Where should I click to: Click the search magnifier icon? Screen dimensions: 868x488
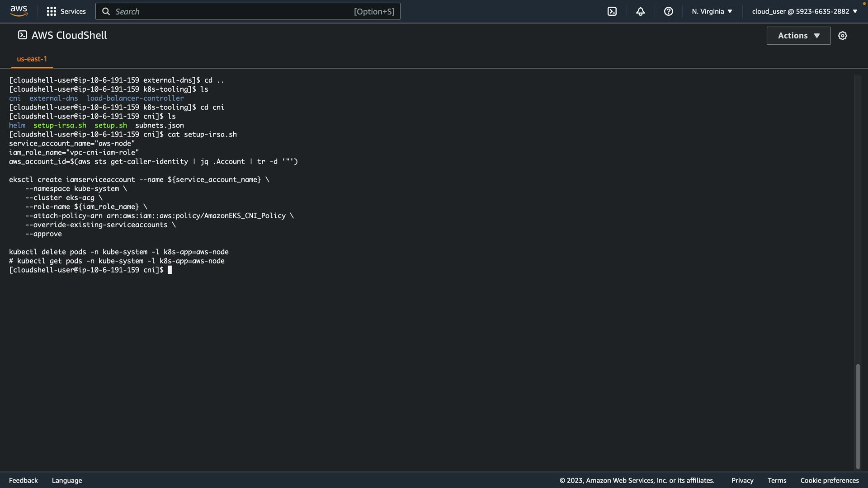(x=106, y=11)
